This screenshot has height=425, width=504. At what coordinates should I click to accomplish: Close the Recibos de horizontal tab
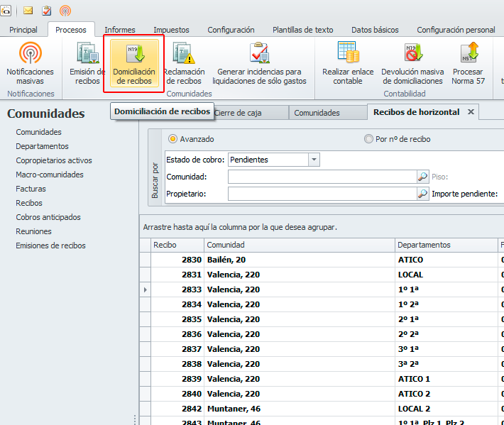coord(471,112)
